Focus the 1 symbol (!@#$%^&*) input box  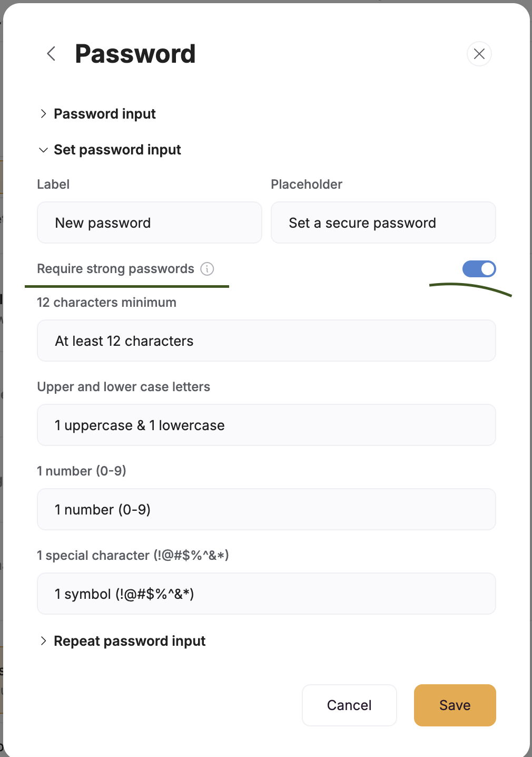click(x=266, y=594)
